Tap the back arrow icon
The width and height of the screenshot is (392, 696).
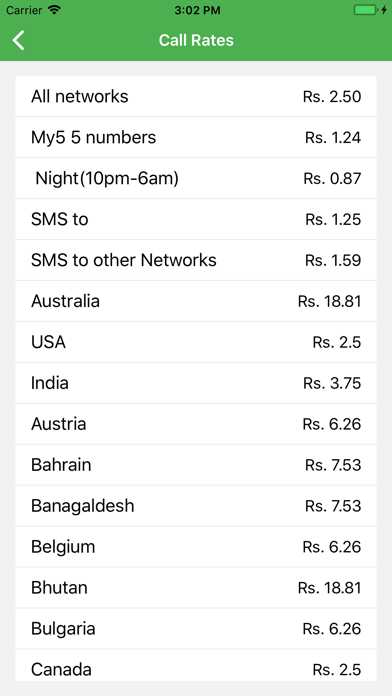click(19, 40)
